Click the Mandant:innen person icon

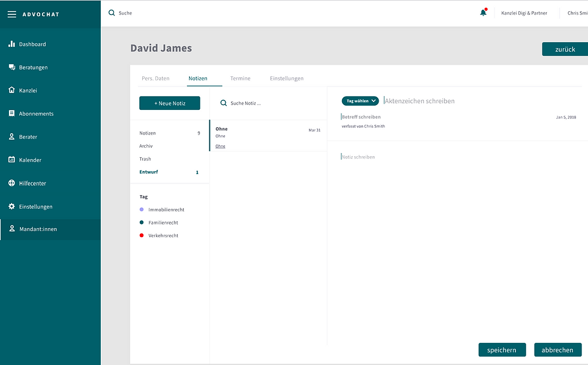click(x=12, y=229)
